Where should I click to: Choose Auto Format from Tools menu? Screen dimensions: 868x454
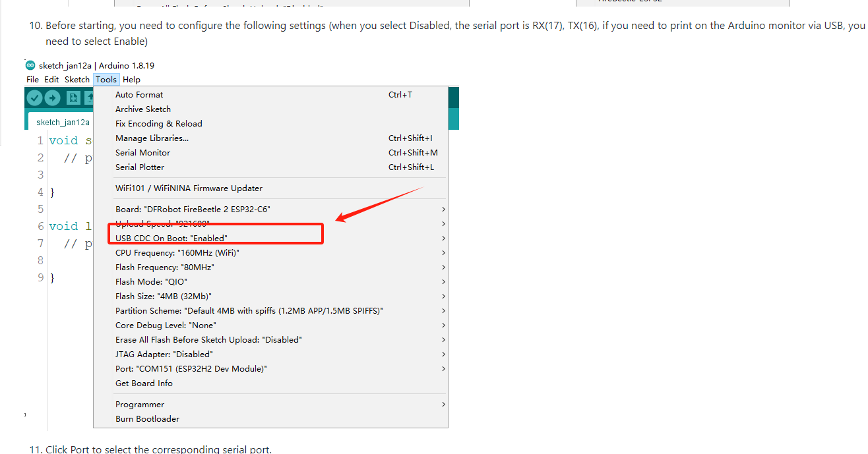tap(271, 95)
